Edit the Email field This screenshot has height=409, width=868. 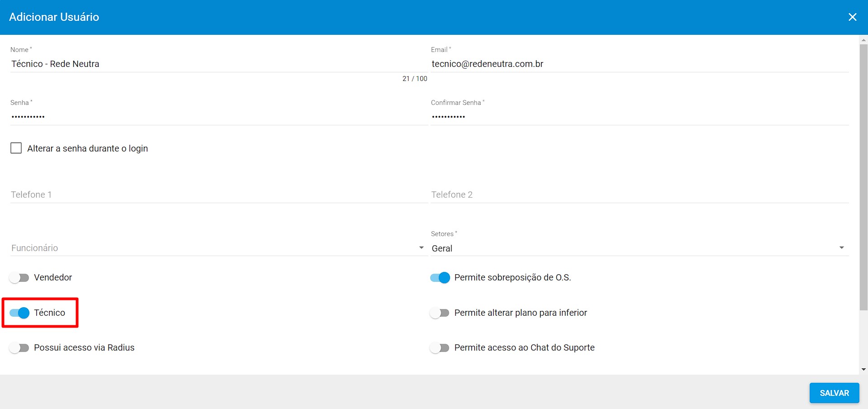(x=638, y=64)
